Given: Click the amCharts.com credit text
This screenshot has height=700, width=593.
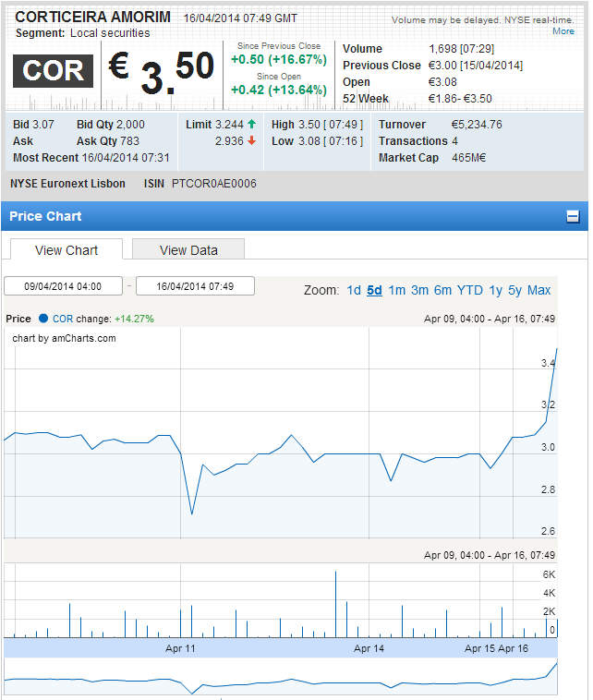Looking at the screenshot, I should 64,338.
